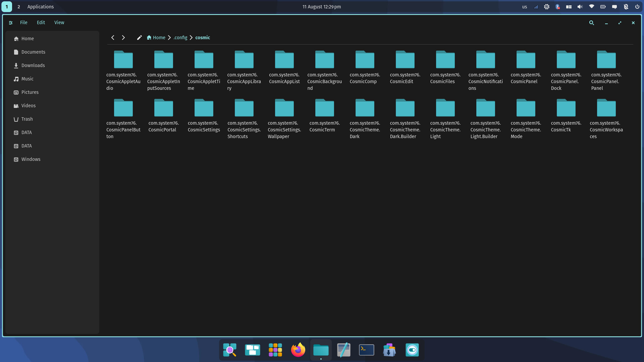Select the CosmicPanel.Panel folder
This screenshot has width=644, height=362.
point(606,70)
